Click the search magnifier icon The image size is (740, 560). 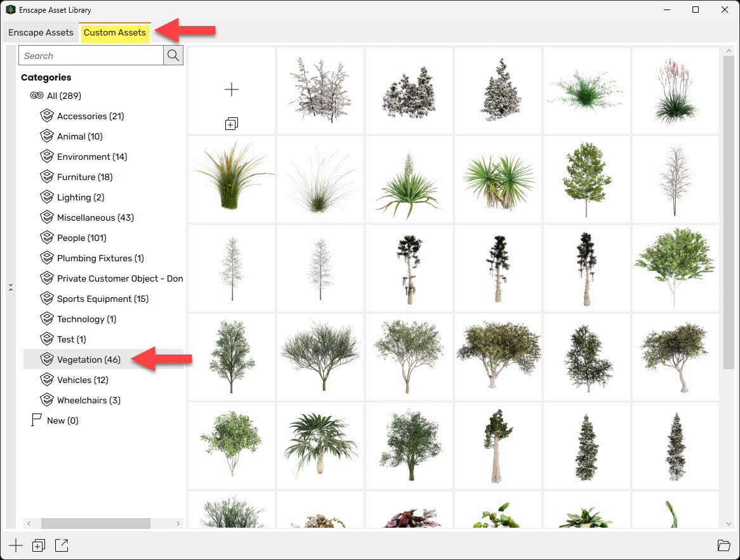172,55
